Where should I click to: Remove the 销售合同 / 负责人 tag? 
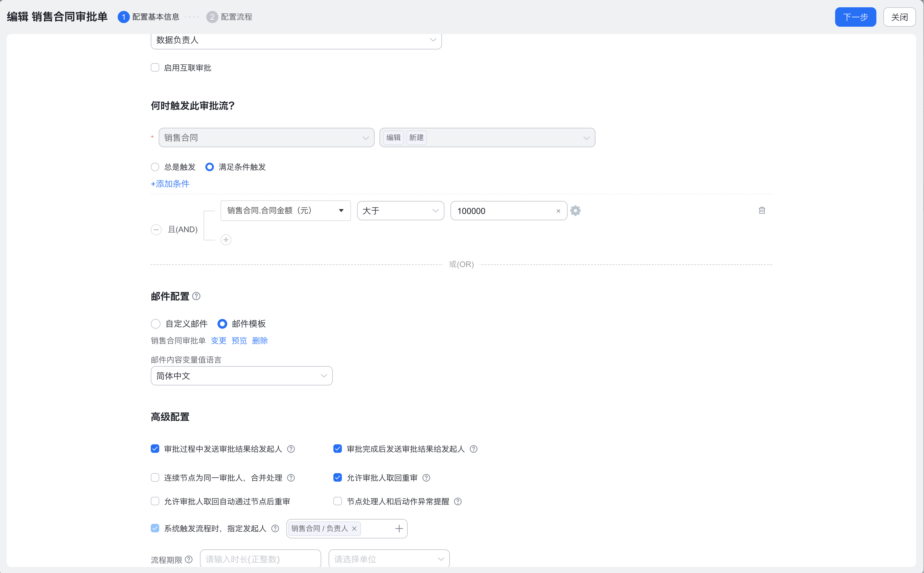354,529
